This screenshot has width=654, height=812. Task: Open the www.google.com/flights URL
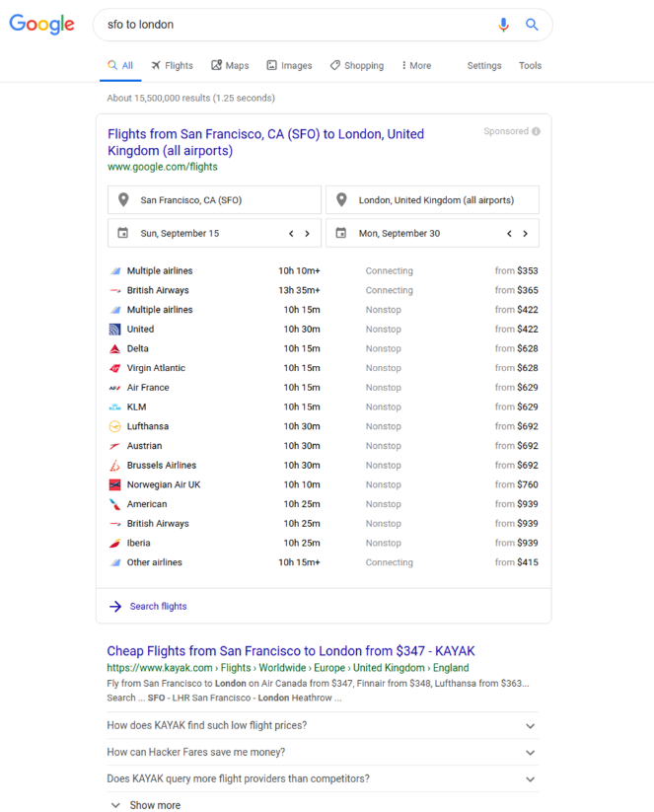tap(163, 167)
